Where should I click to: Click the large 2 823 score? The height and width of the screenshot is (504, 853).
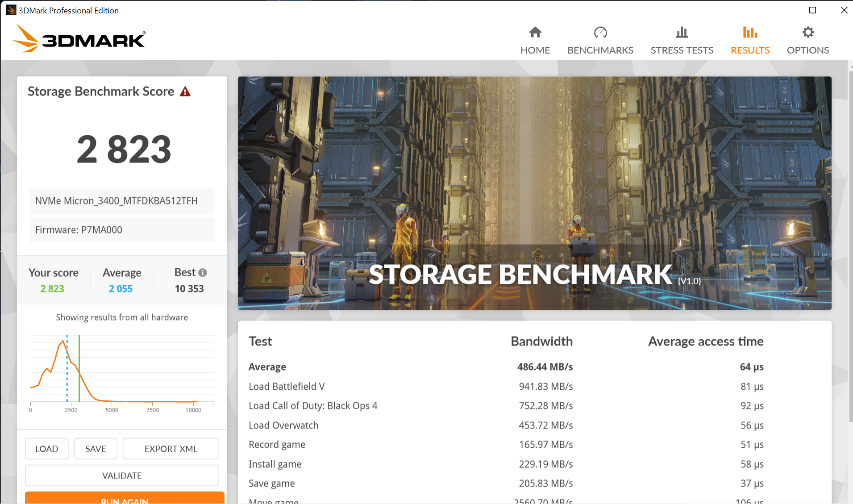click(124, 149)
